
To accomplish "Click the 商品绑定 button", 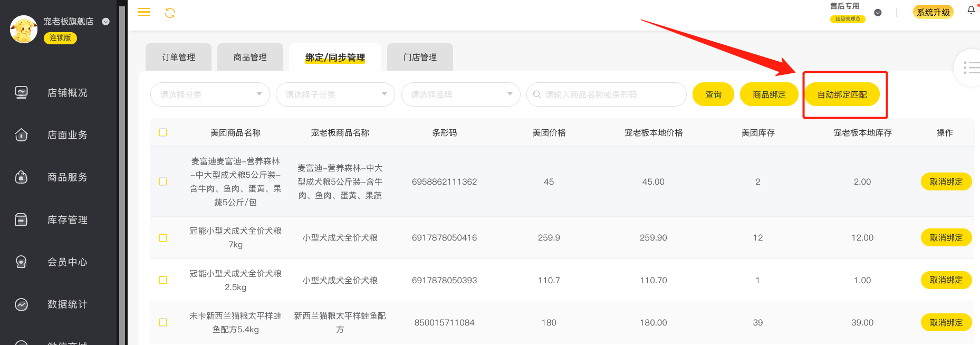I will (769, 94).
